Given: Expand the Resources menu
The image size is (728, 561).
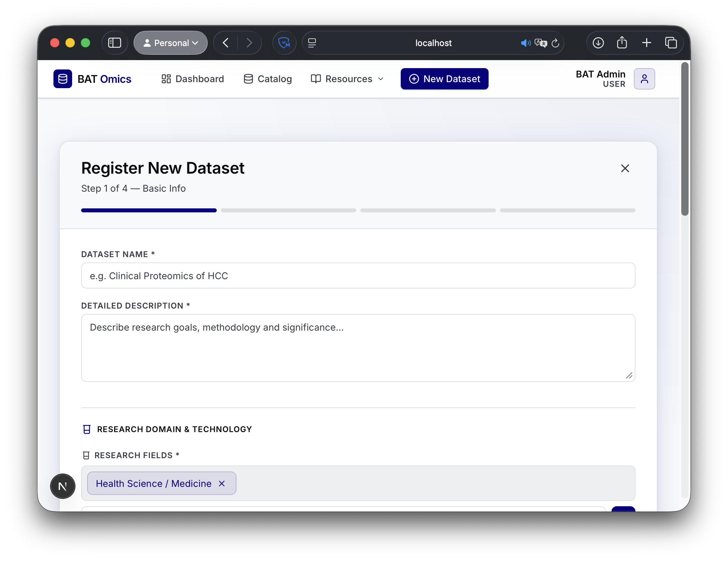Looking at the screenshot, I should (x=347, y=79).
